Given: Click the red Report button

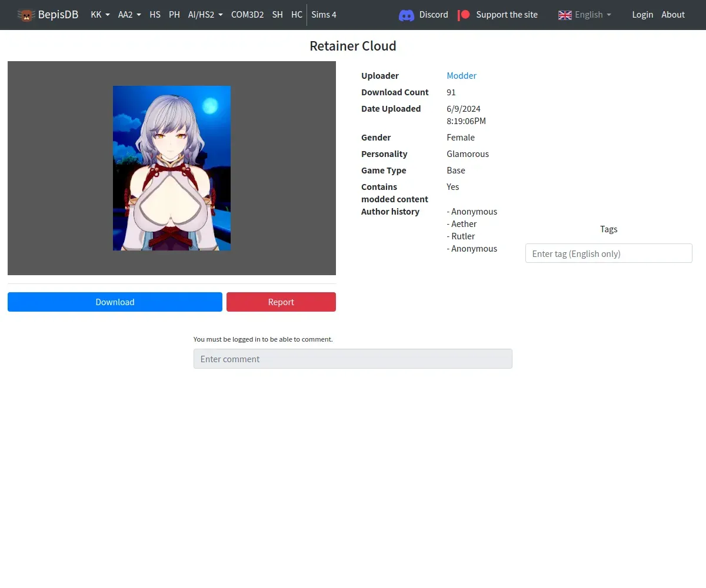Looking at the screenshot, I should click(x=281, y=302).
